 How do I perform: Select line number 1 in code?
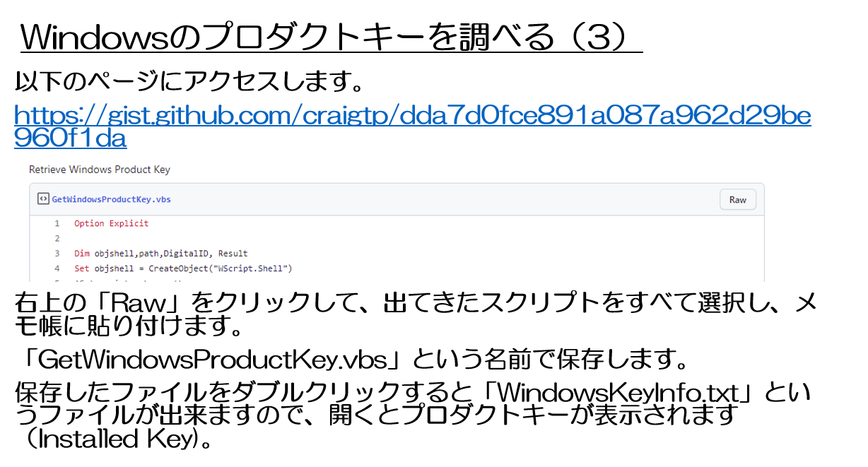(x=57, y=223)
